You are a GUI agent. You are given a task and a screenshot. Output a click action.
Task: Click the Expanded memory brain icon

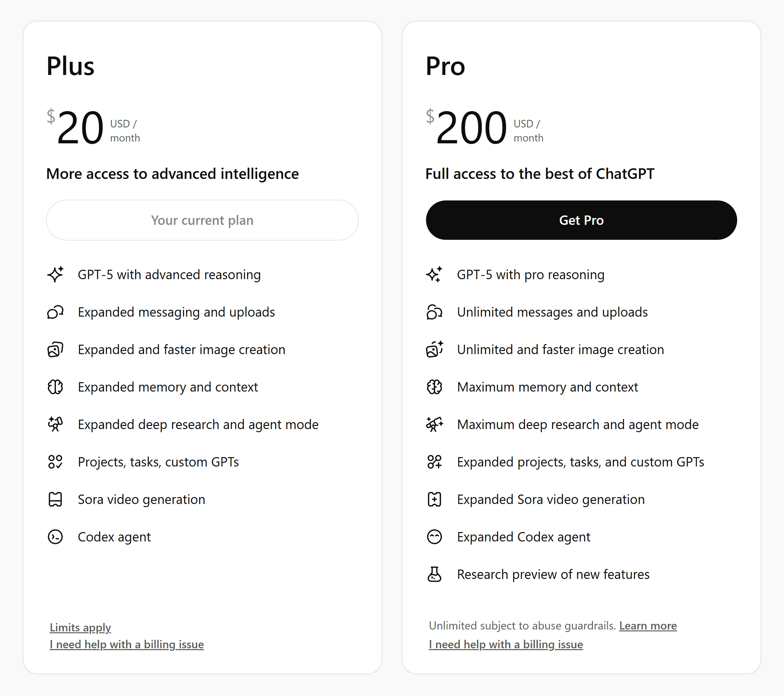click(x=55, y=387)
